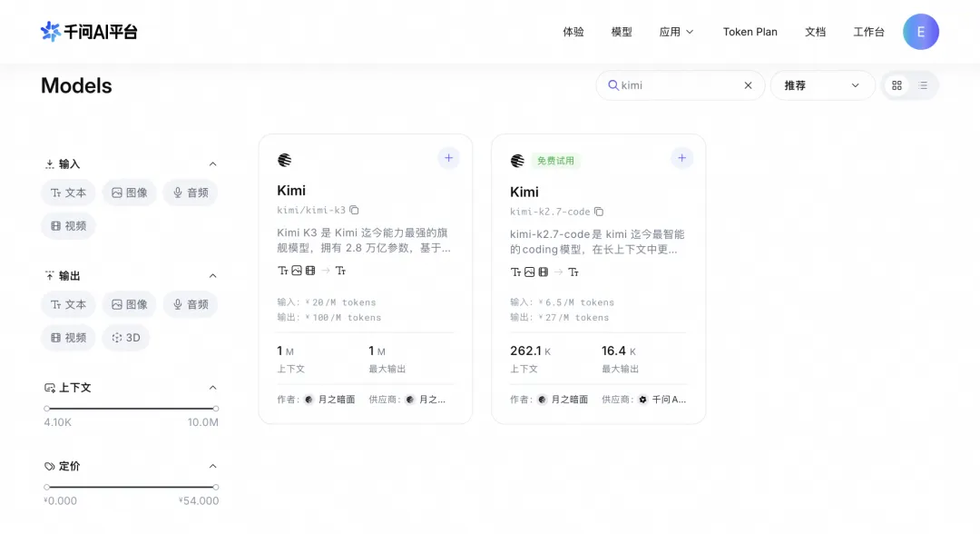This screenshot has height=534, width=980.
Task: Collapse the 输入 filter section
Action: tap(212, 163)
